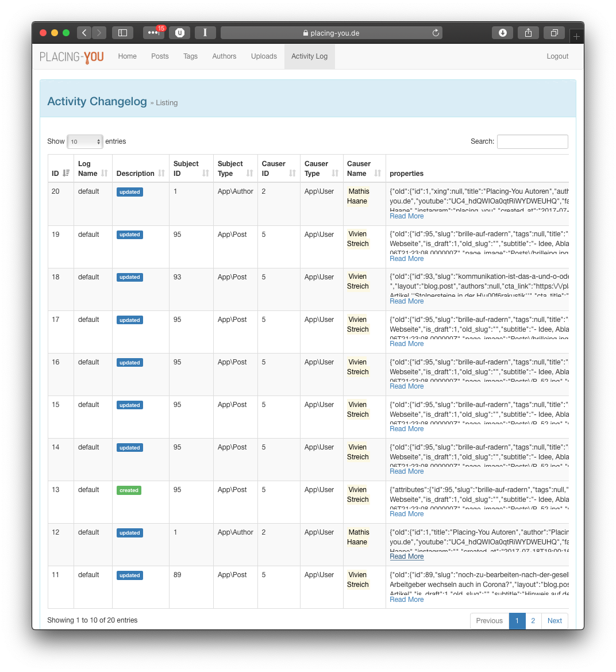Click inside the Search field
The width and height of the screenshot is (616, 672).
pyautogui.click(x=532, y=141)
